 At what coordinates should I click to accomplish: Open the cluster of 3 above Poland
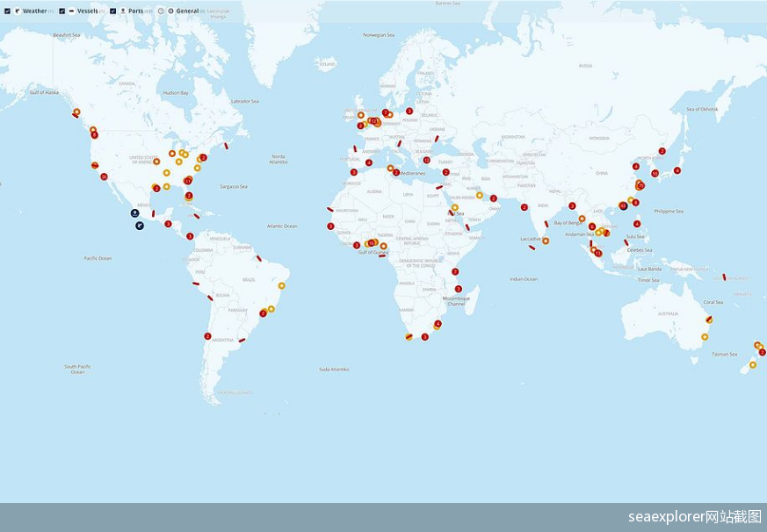point(409,111)
